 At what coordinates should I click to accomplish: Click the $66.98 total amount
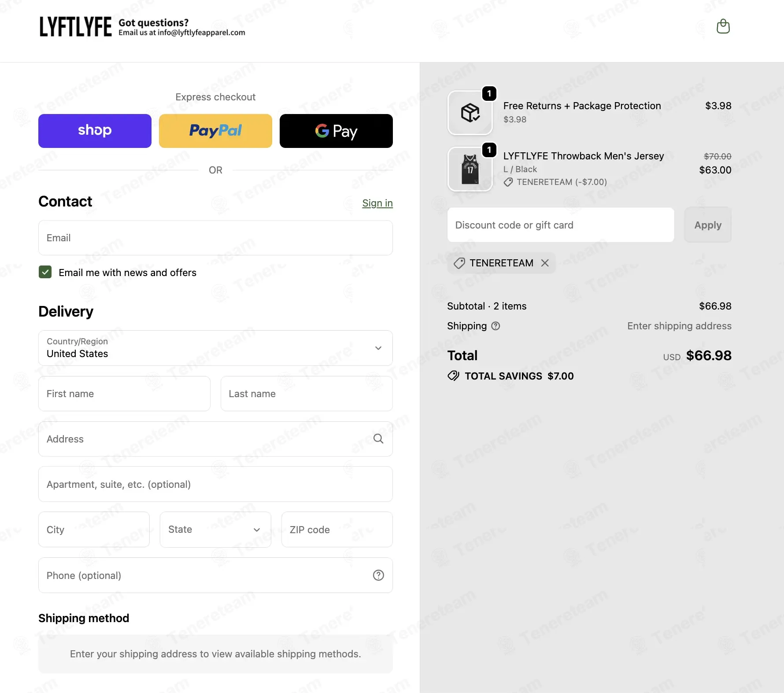tap(709, 355)
